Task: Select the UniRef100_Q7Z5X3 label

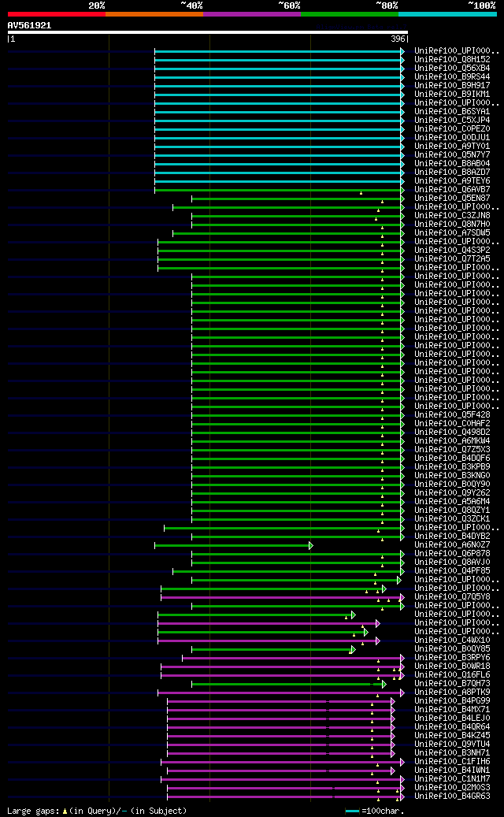Action: 452,450
